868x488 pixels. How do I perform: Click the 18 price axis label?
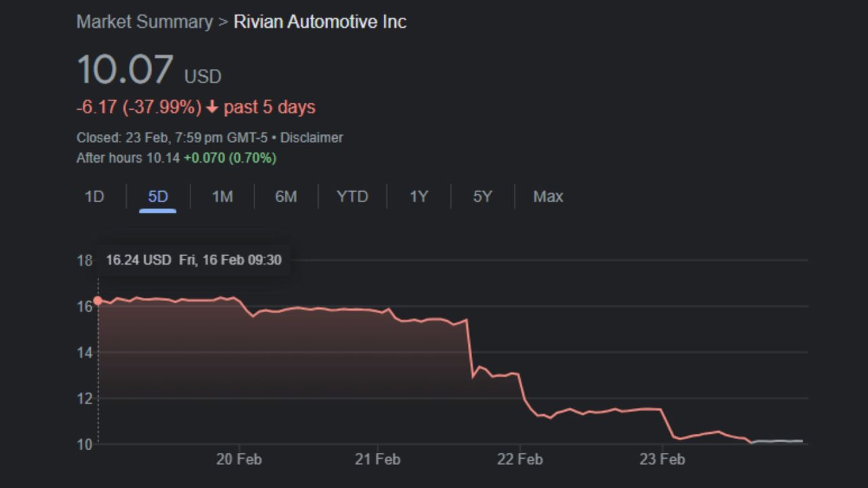click(x=84, y=260)
